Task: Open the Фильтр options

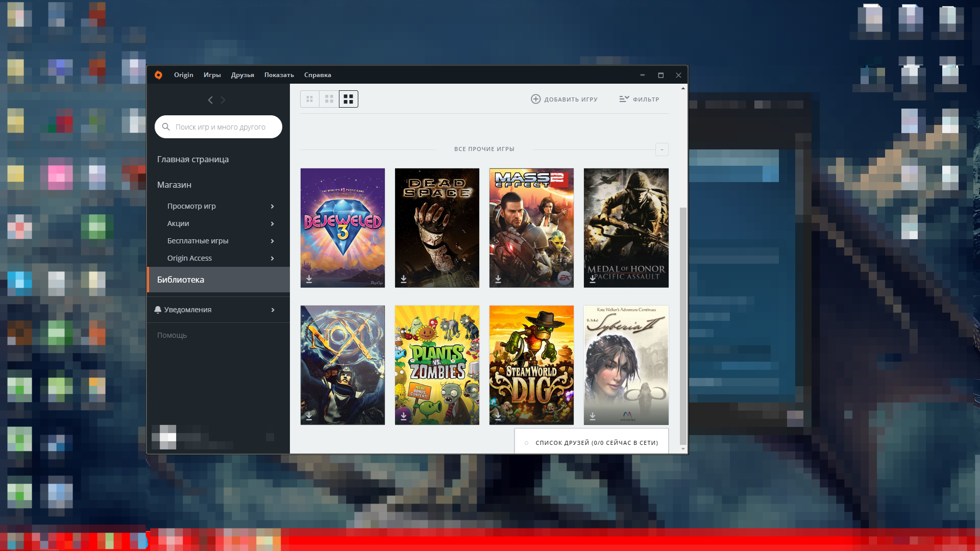Action: pyautogui.click(x=639, y=99)
